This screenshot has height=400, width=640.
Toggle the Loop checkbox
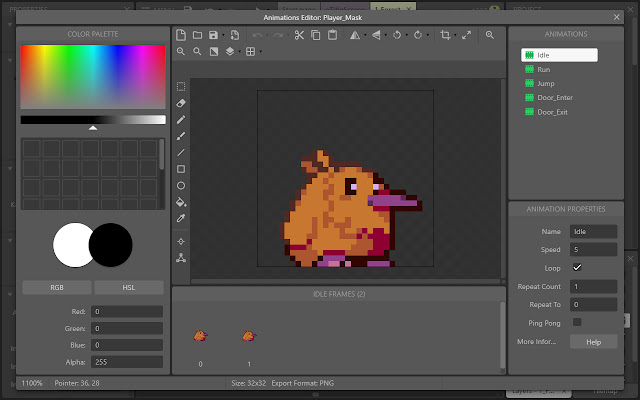point(577,268)
